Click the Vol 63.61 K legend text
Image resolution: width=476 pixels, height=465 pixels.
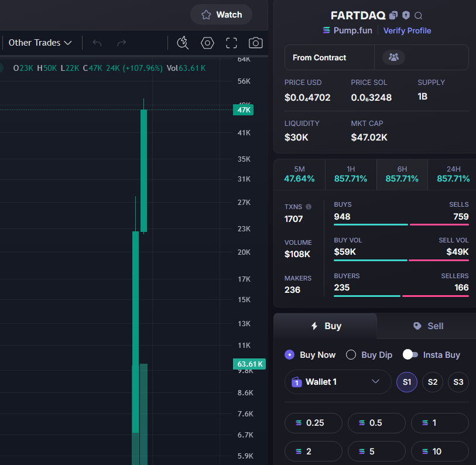pos(186,68)
